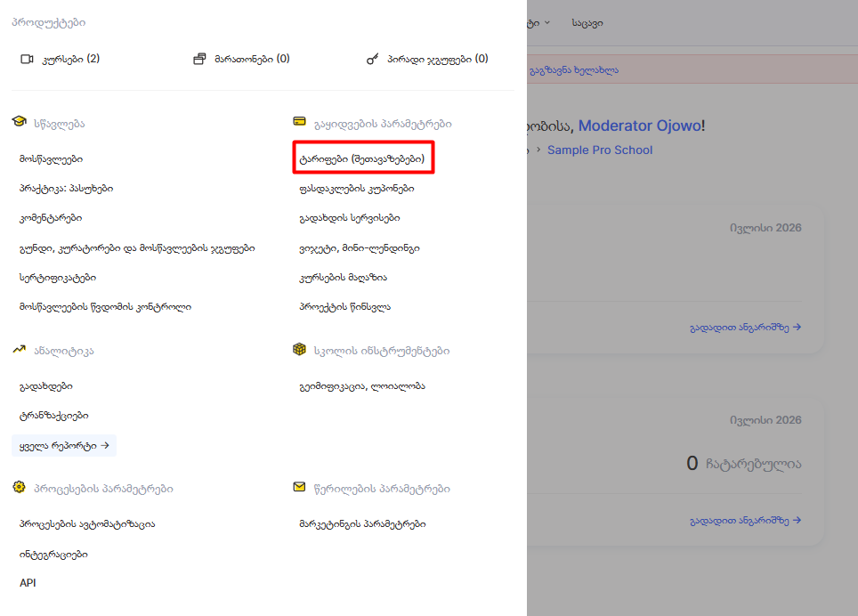Select მოსწავლეები in the სწავლება section
The image size is (858, 616).
[x=51, y=159]
